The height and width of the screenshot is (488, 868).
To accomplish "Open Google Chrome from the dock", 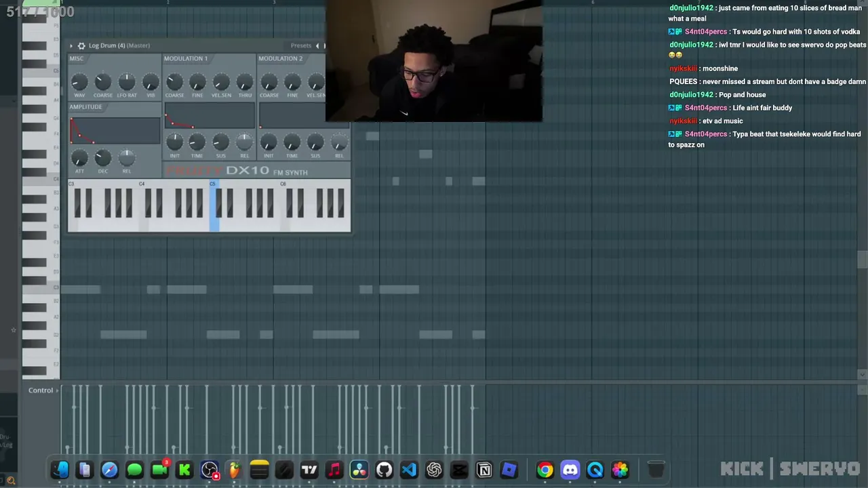I will coord(545,470).
